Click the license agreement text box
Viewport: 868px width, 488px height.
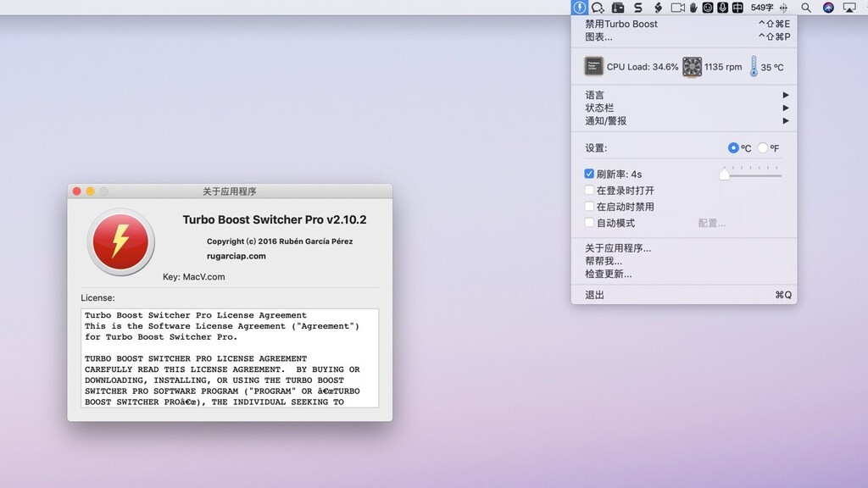pyautogui.click(x=230, y=358)
